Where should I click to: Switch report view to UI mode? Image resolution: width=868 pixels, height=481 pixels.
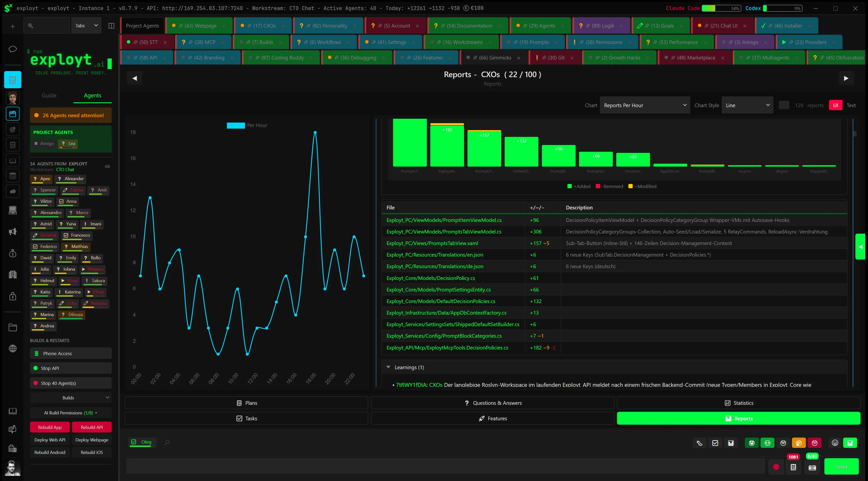(836, 105)
